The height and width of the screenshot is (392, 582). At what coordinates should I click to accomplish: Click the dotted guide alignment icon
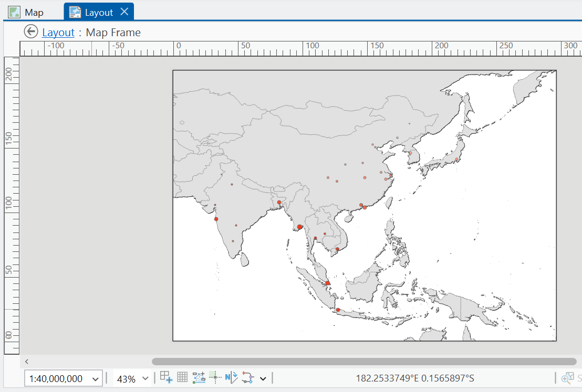tap(215, 377)
